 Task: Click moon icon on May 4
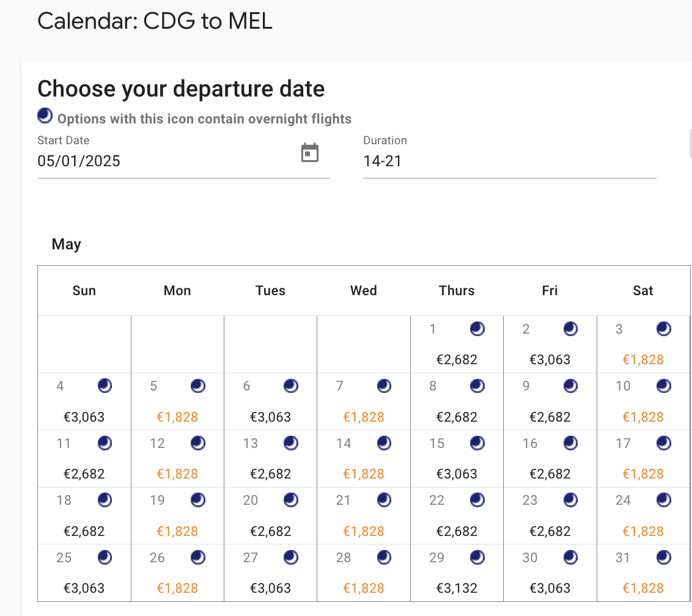point(105,386)
